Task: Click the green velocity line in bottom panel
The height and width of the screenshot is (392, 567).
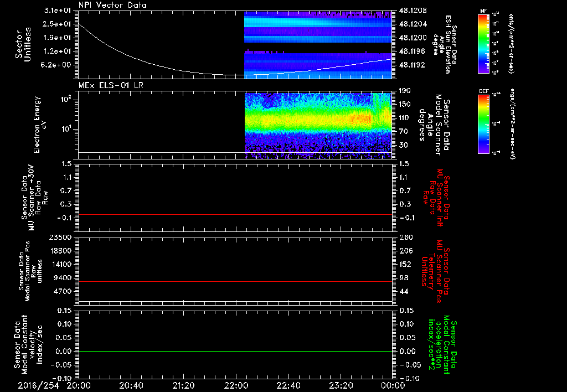Action: [x=235, y=351]
